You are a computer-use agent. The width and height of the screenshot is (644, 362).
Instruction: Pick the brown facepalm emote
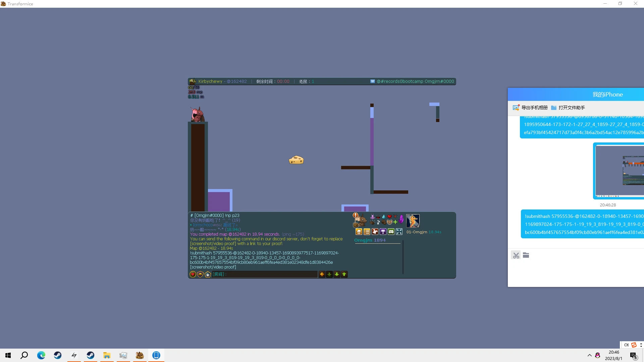click(x=384, y=222)
